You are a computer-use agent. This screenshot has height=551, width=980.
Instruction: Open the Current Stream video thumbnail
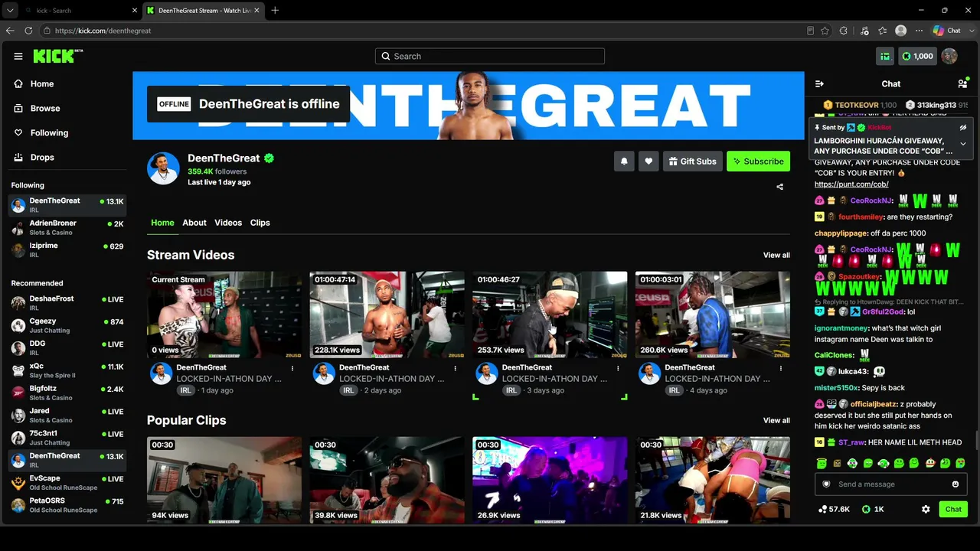point(224,315)
